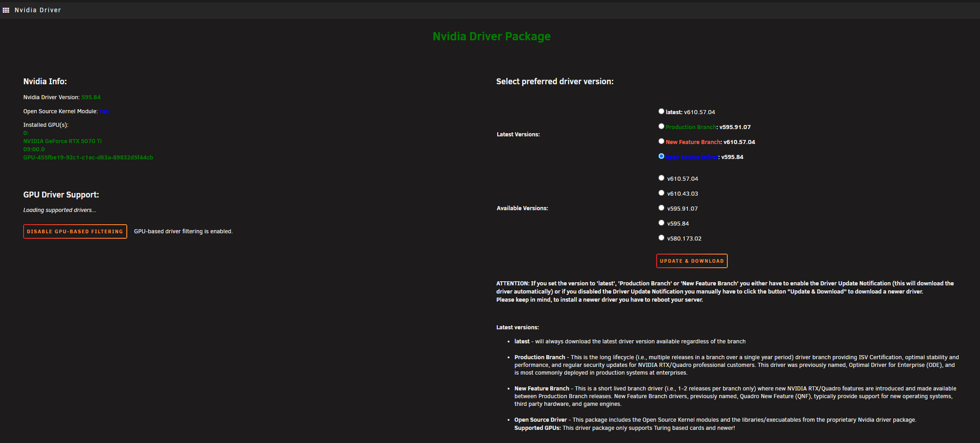Click the green "Nvidia Driver Package" heading
980x443 pixels.
(x=492, y=36)
